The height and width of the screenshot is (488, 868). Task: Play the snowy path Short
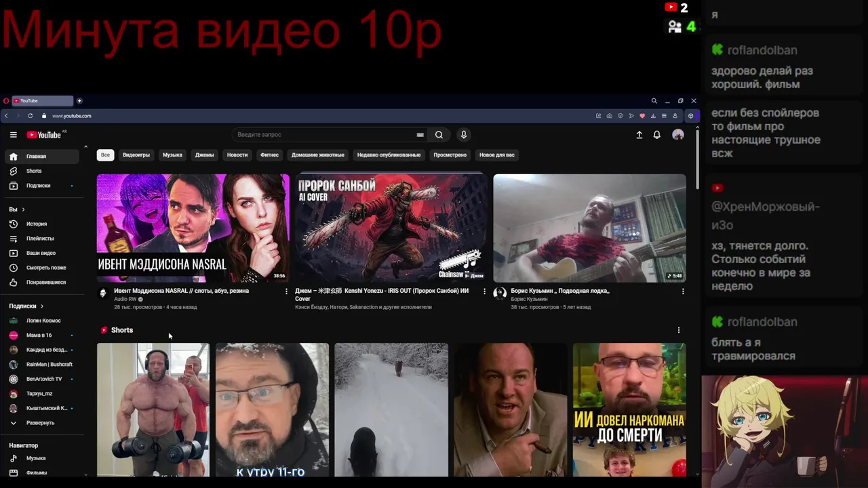pos(391,409)
